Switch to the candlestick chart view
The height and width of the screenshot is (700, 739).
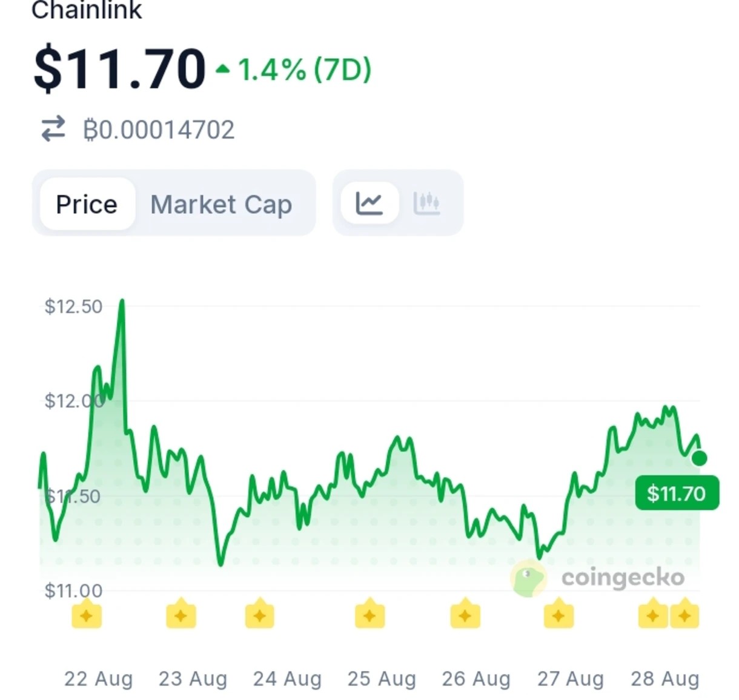pos(427,203)
